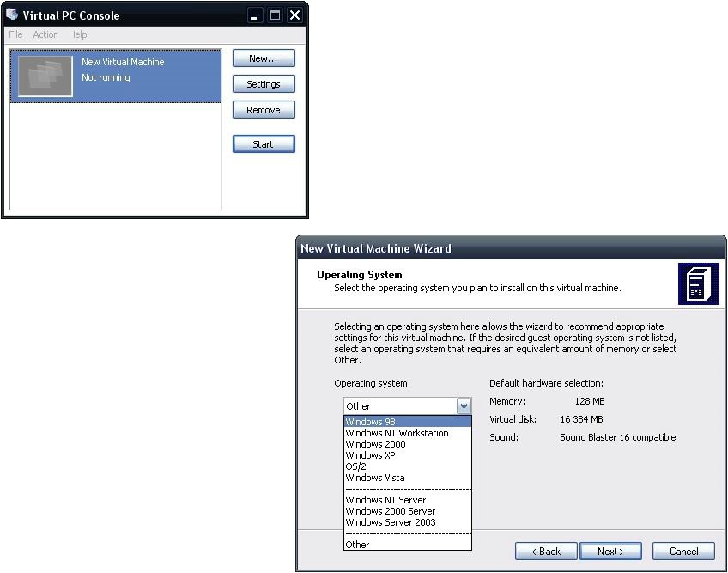This screenshot has height=573, width=728.
Task: Click the New... button in the console
Action: (264, 58)
